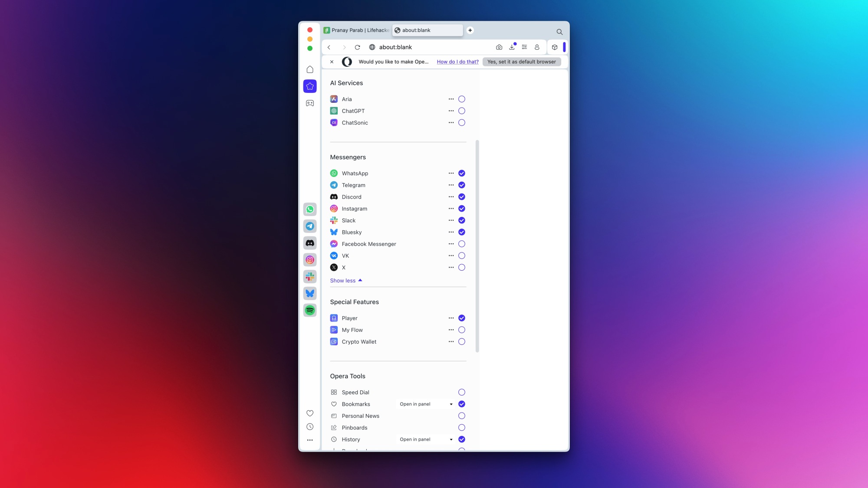The image size is (868, 488).
Task: Click 'How do I do that?' link
Action: [x=457, y=62]
